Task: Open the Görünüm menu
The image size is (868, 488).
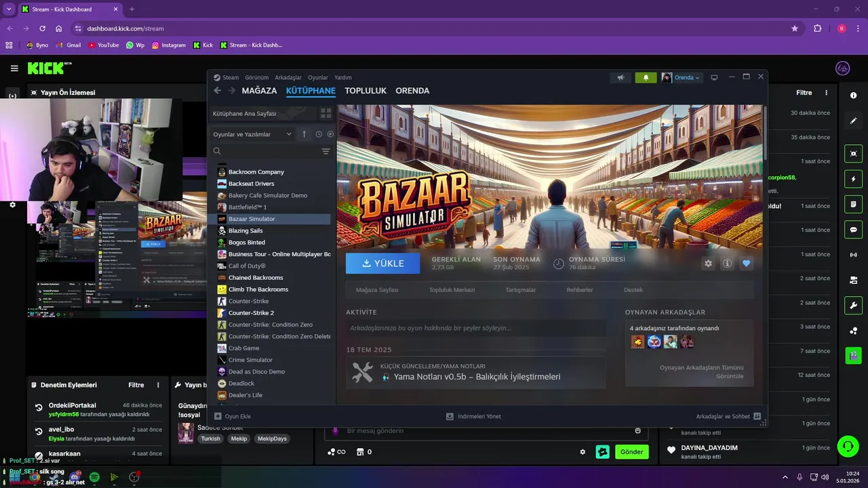Action: [256, 77]
